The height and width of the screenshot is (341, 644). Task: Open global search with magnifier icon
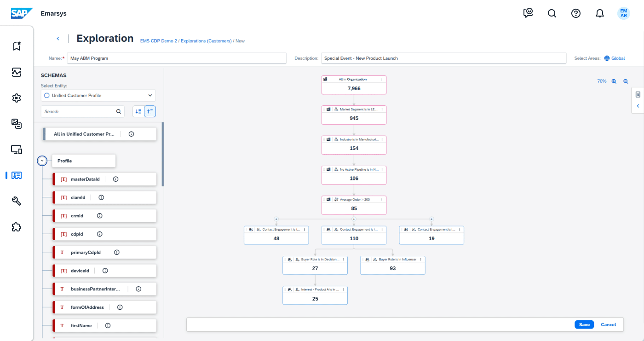[552, 13]
